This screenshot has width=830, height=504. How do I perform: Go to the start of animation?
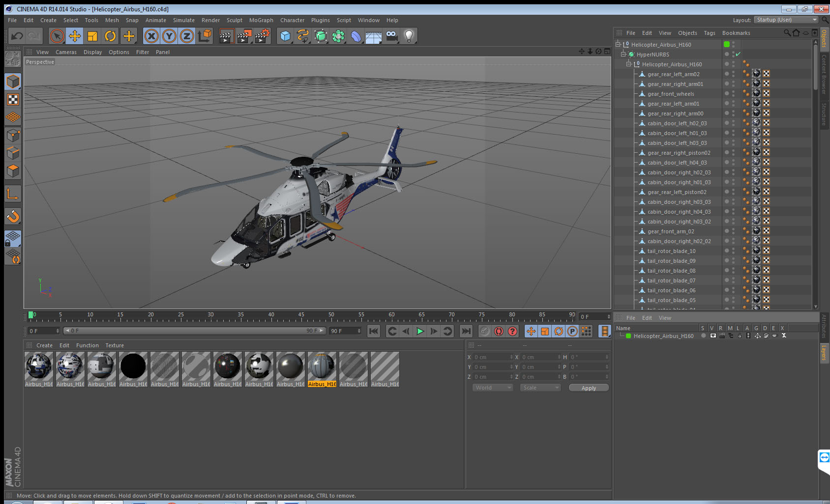(x=374, y=331)
